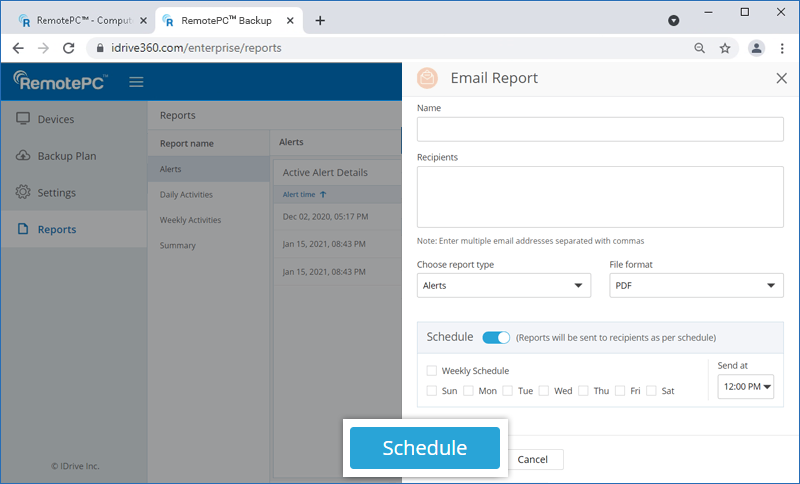Open the browser zoom magnifier icon
The width and height of the screenshot is (800, 484).
pyautogui.click(x=699, y=48)
